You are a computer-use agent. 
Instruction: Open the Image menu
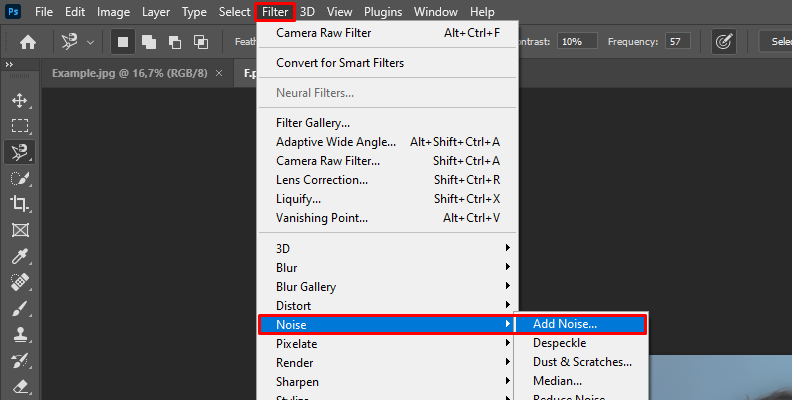[113, 12]
